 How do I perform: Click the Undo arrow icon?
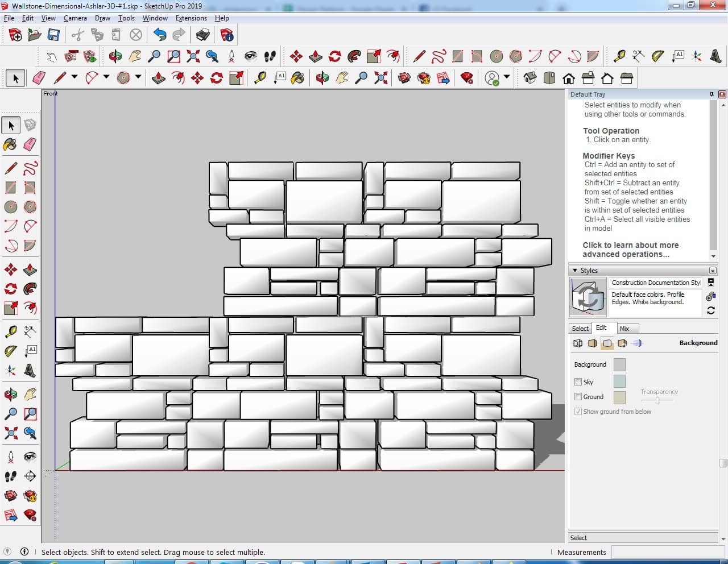[160, 35]
